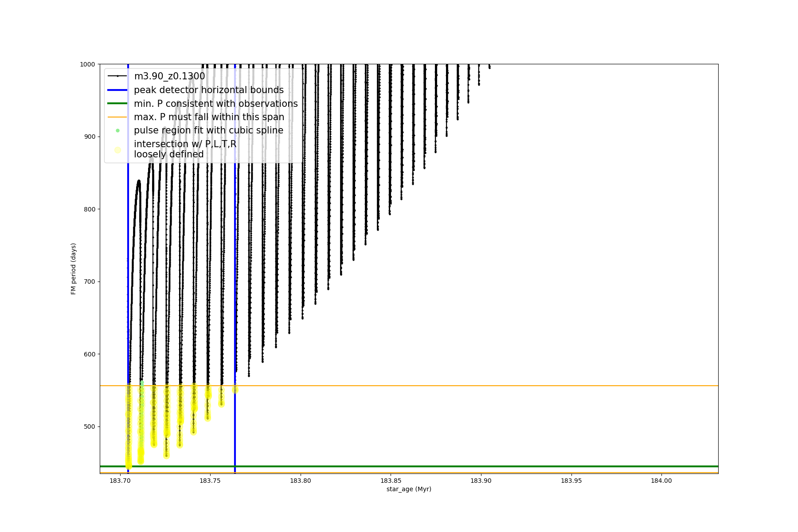Click the light green dot legend marker

click(117, 130)
